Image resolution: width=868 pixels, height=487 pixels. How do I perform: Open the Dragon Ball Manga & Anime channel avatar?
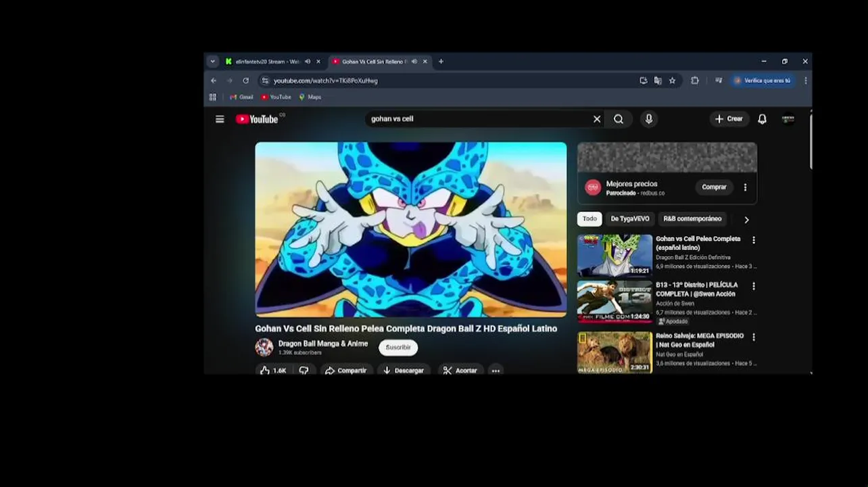point(264,348)
